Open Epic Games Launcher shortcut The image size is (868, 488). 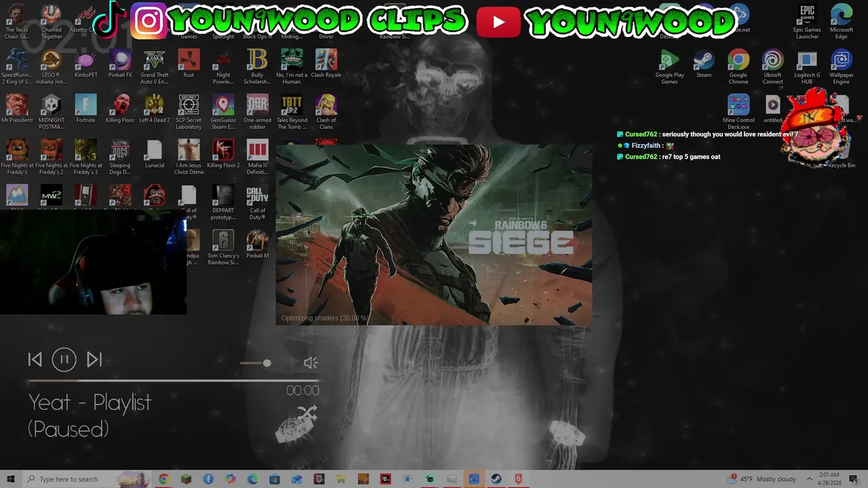[807, 22]
